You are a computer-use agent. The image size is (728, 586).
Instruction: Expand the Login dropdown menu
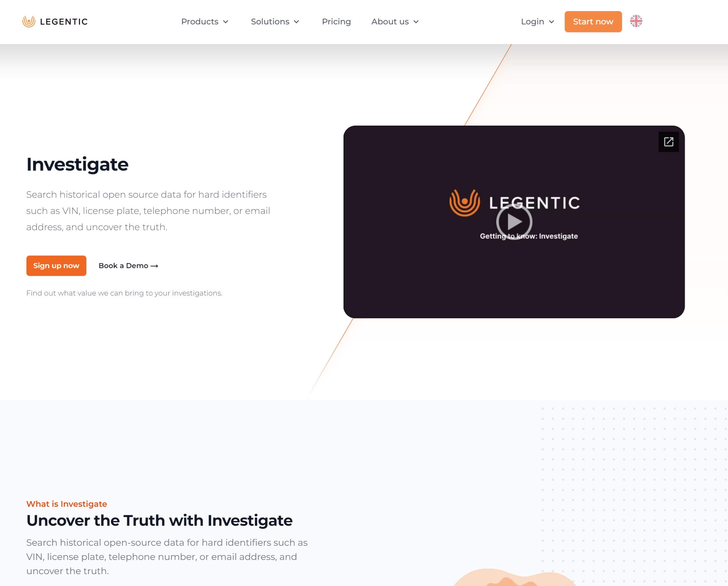point(537,22)
